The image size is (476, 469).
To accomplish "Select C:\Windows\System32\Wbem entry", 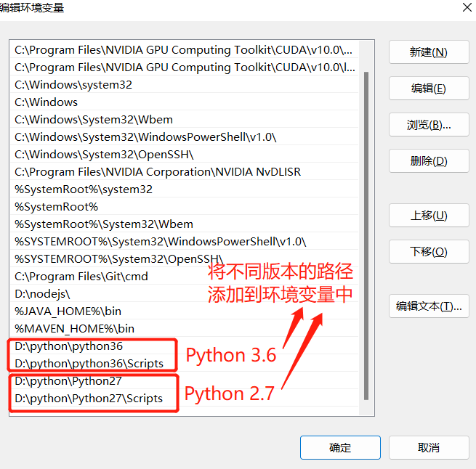I will pos(185,120).
